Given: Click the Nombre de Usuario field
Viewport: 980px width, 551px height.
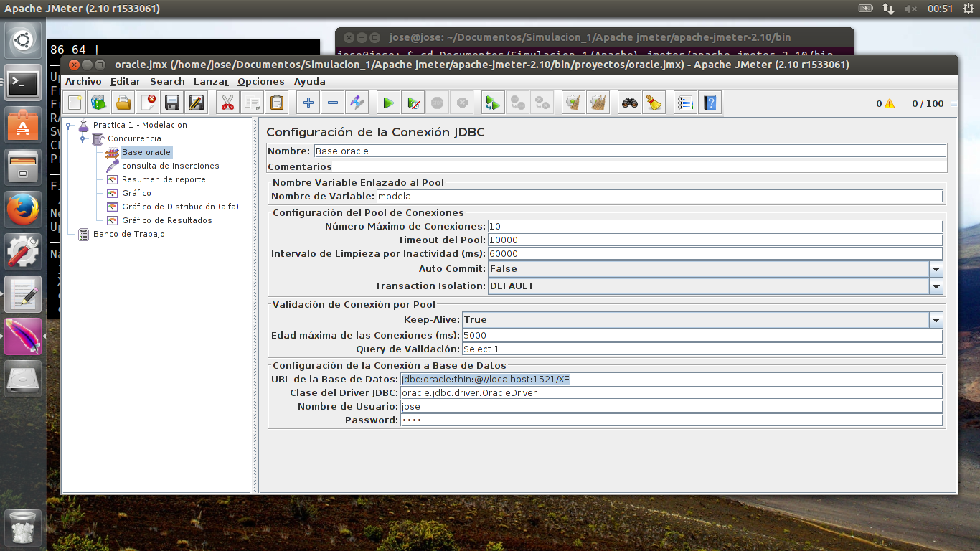Looking at the screenshot, I should [672, 406].
